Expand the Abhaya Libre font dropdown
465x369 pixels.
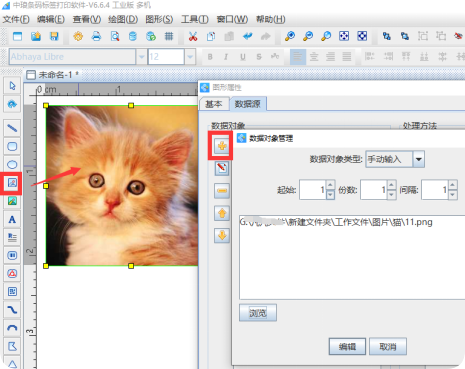[141, 57]
